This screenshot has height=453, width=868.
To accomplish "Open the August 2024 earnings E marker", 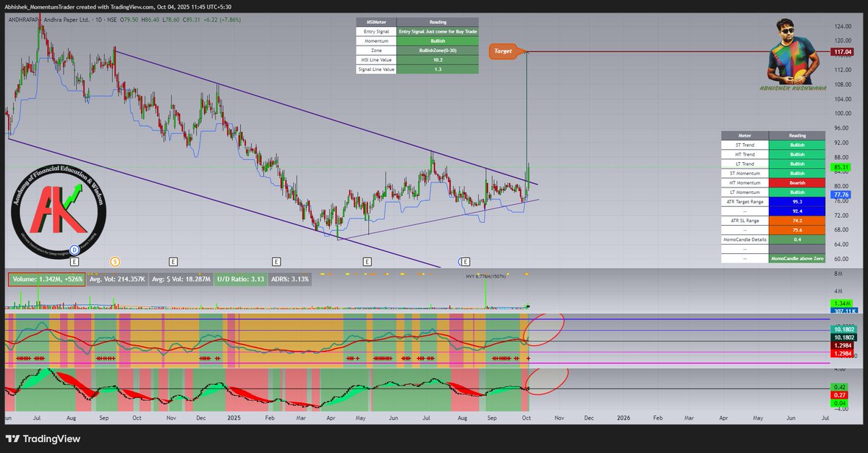I will pyautogui.click(x=74, y=261).
